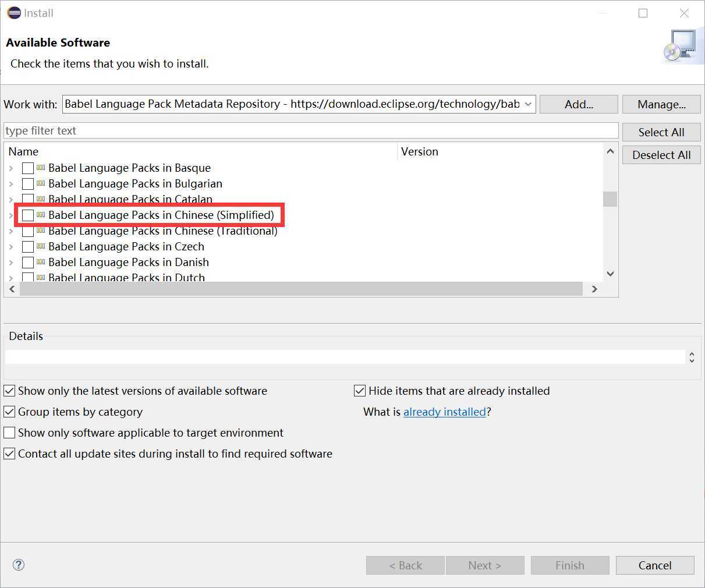Open help with the question mark icon

pyautogui.click(x=19, y=565)
